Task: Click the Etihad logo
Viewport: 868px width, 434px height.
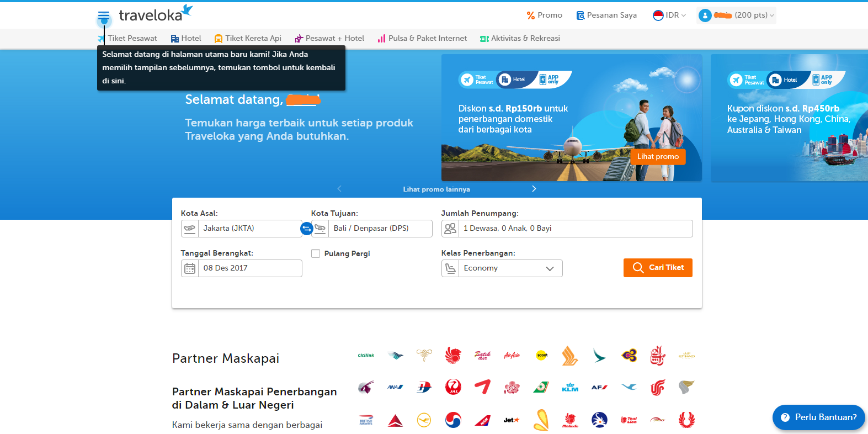Action: tap(686, 356)
